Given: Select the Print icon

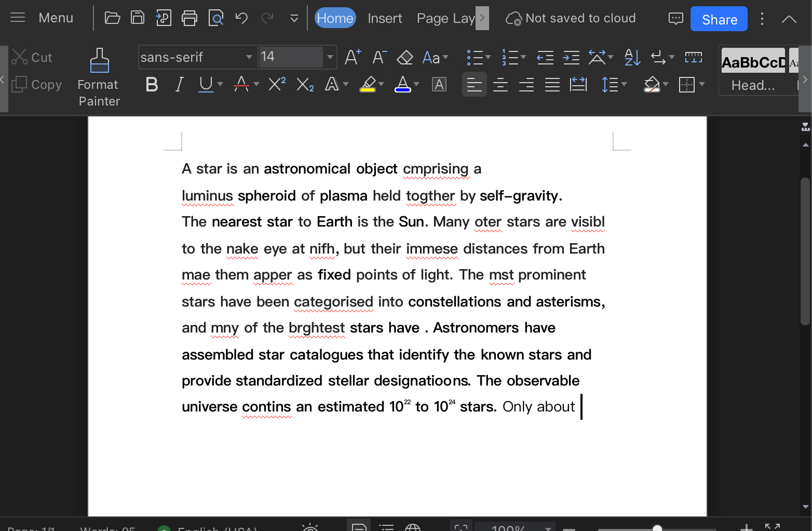Looking at the screenshot, I should 190,17.
